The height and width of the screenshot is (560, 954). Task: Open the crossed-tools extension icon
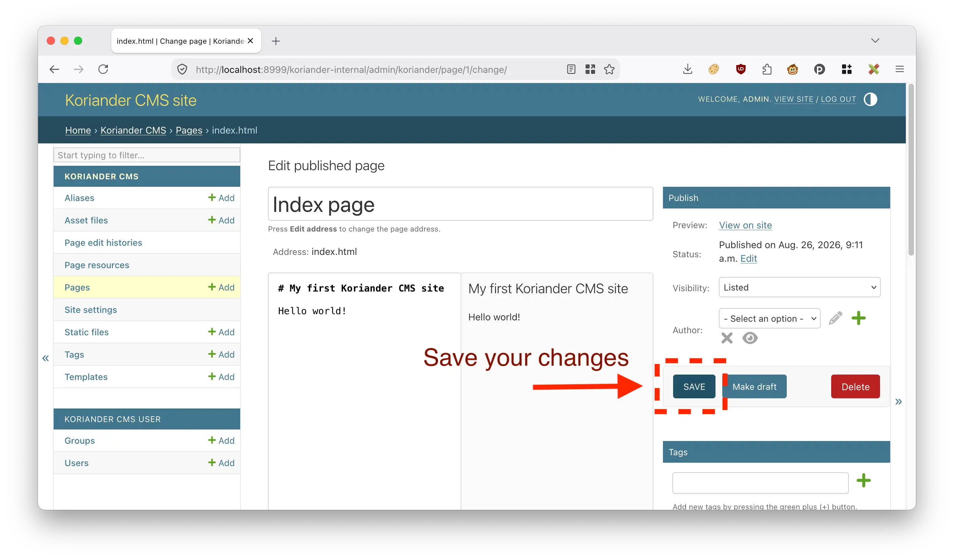click(874, 69)
